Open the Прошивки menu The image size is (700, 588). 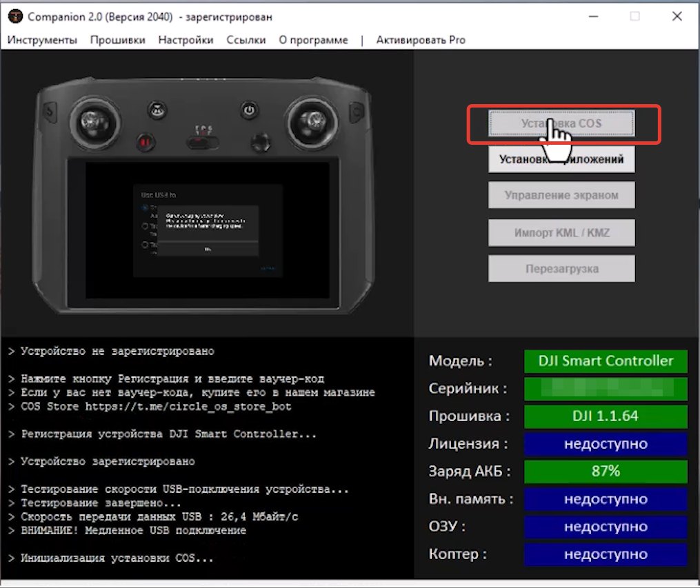coord(118,40)
